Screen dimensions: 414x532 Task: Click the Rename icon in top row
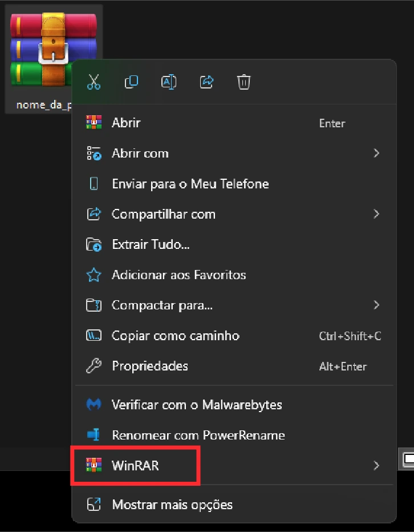click(x=169, y=82)
